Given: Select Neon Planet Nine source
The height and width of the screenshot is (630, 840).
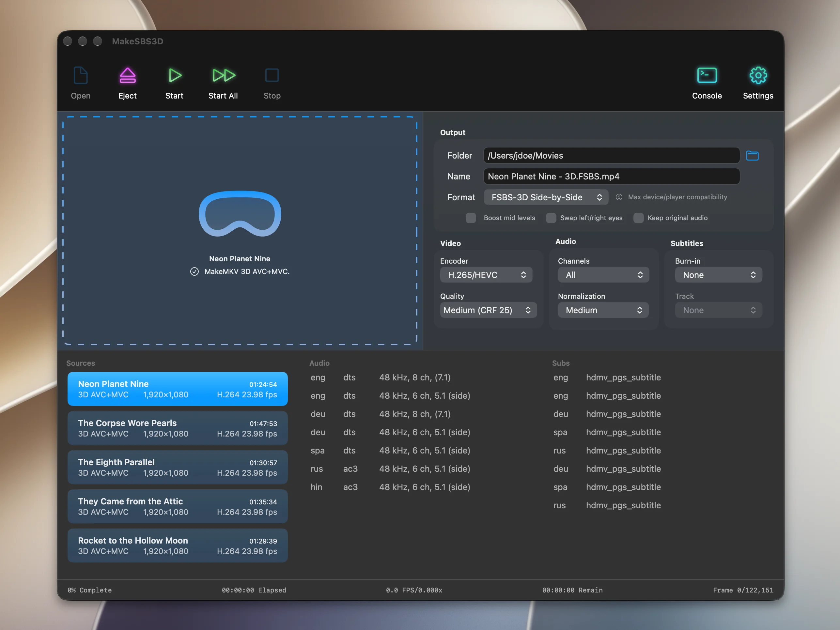Looking at the screenshot, I should coord(178,389).
